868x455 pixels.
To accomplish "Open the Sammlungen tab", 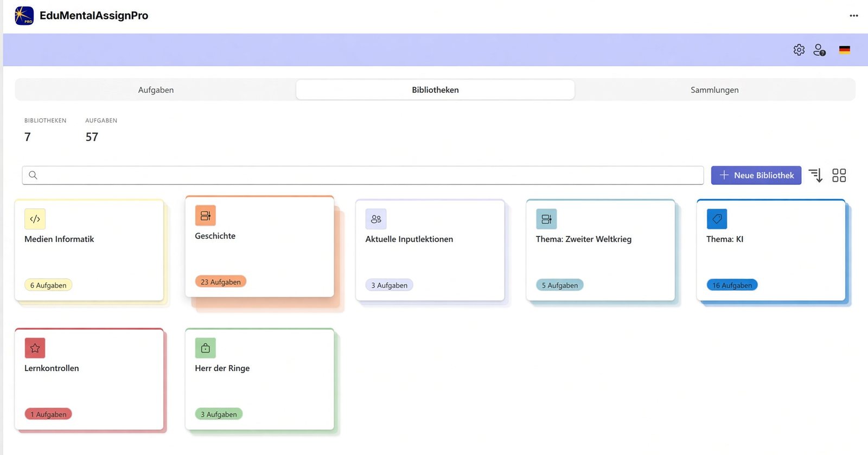I will pos(714,90).
